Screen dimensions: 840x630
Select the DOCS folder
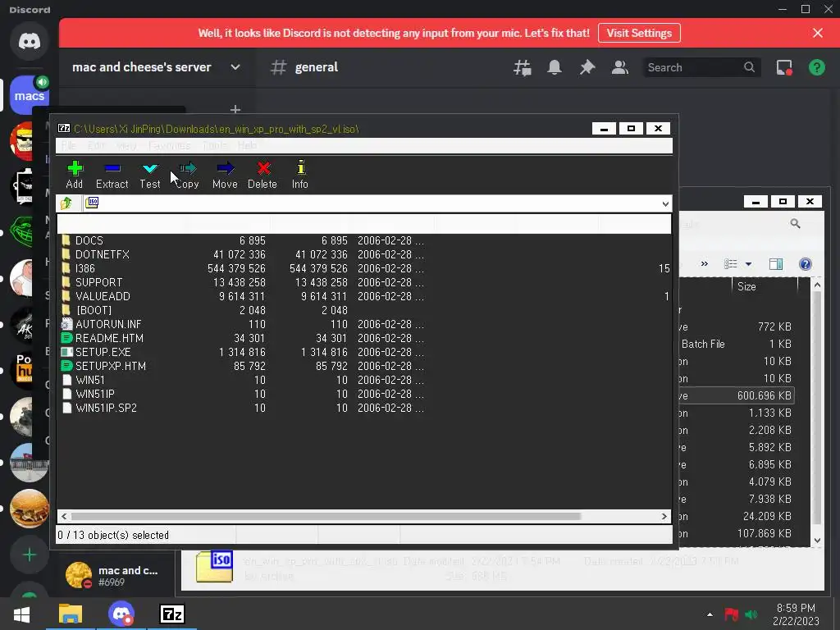(x=89, y=240)
